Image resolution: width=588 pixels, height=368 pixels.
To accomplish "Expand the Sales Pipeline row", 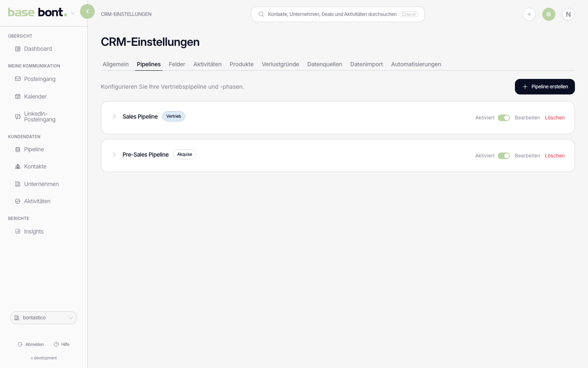I will (x=114, y=117).
